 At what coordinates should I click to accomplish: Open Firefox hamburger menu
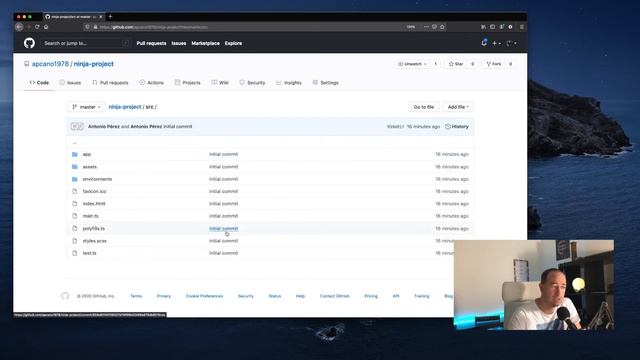522,27
